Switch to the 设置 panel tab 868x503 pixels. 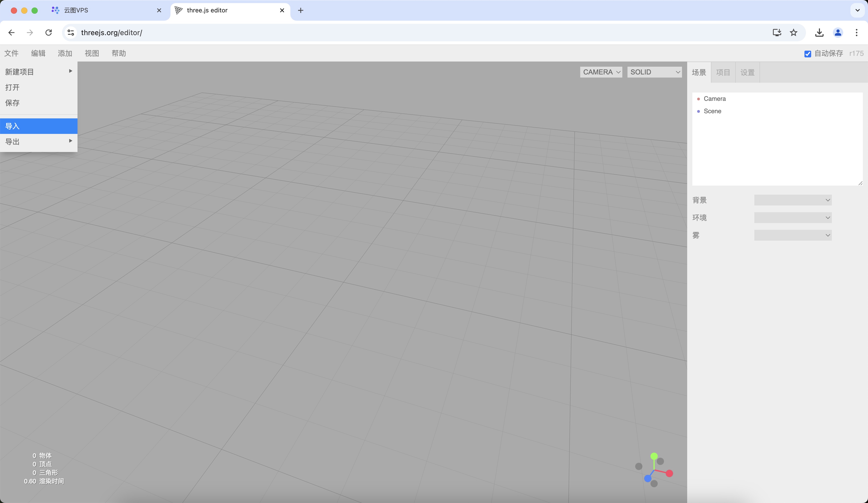tap(747, 72)
